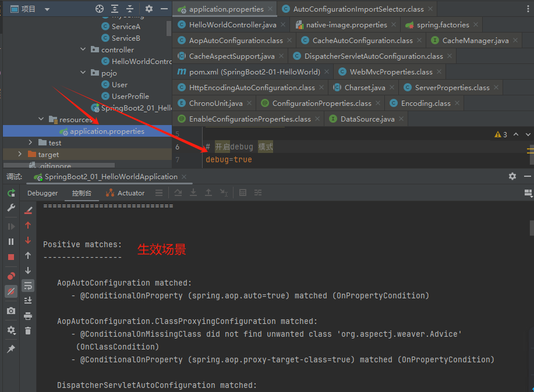The image size is (534, 392).
Task: Expand the test folder
Action: [x=30, y=142]
